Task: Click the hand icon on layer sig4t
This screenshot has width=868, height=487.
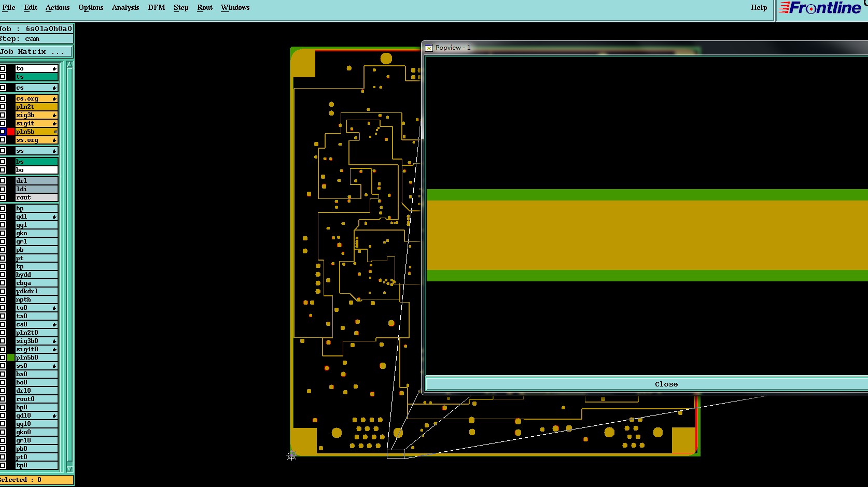Action: [54, 123]
